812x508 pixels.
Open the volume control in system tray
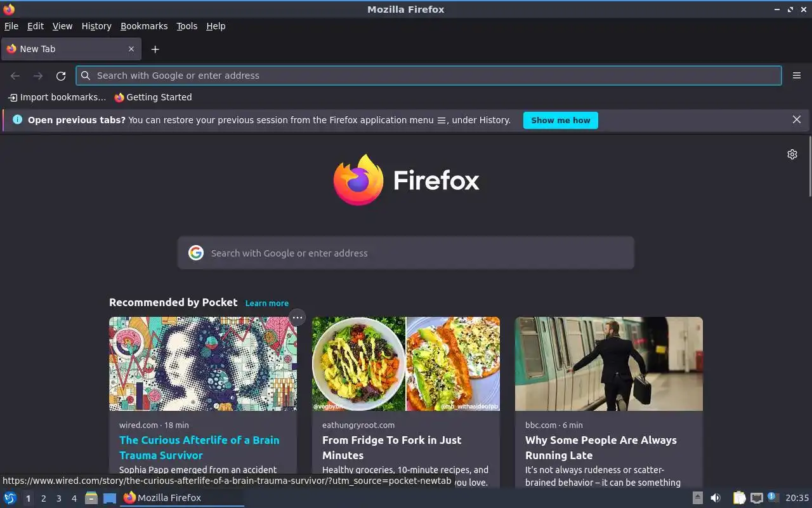[716, 498]
